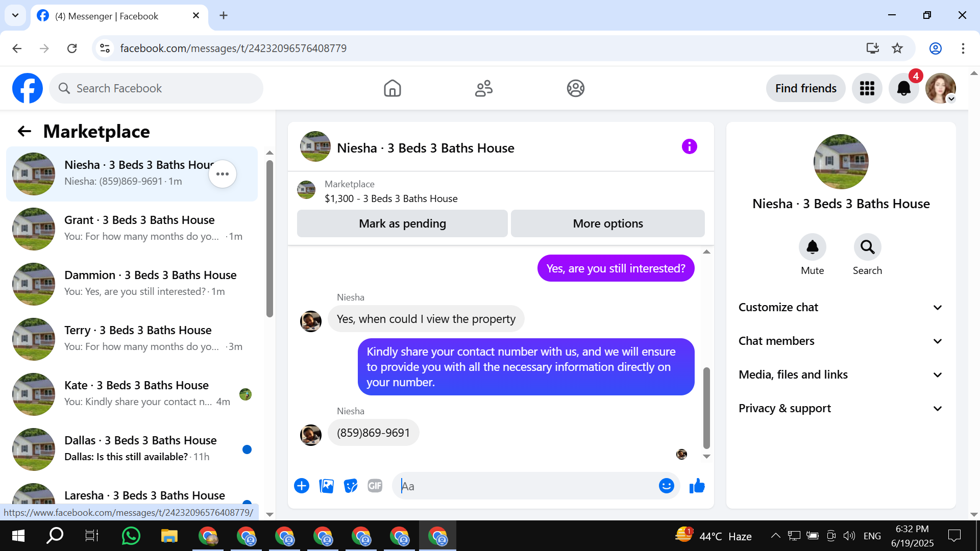Open the chat header Niesha · 3 Beds 3 Baths House

tap(425, 148)
